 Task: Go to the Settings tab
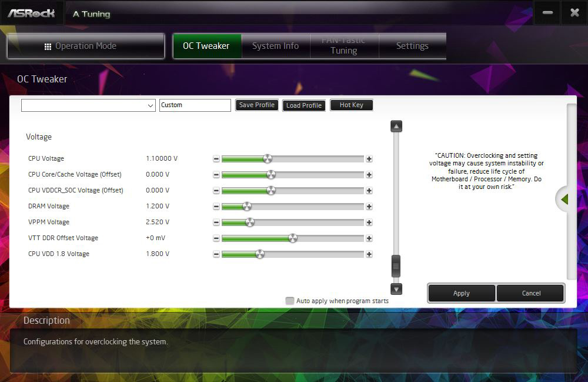pyautogui.click(x=413, y=46)
